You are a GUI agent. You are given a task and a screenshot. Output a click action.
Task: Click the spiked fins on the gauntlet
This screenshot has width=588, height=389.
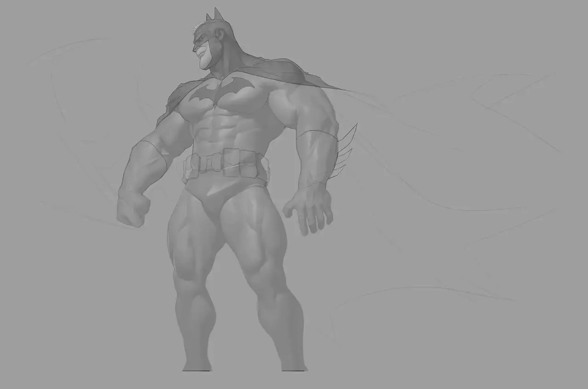[345, 149]
